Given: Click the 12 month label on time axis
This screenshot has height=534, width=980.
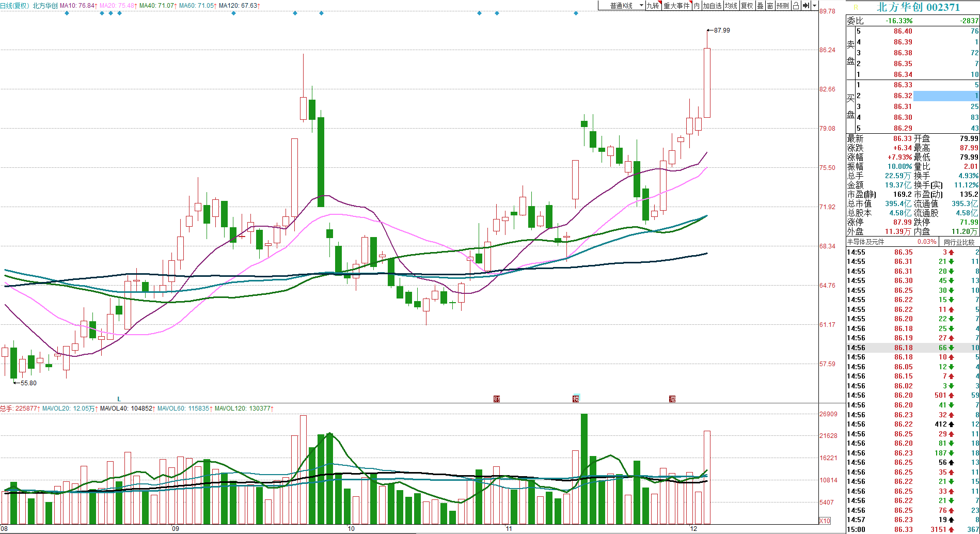Looking at the screenshot, I should pyautogui.click(x=693, y=529).
